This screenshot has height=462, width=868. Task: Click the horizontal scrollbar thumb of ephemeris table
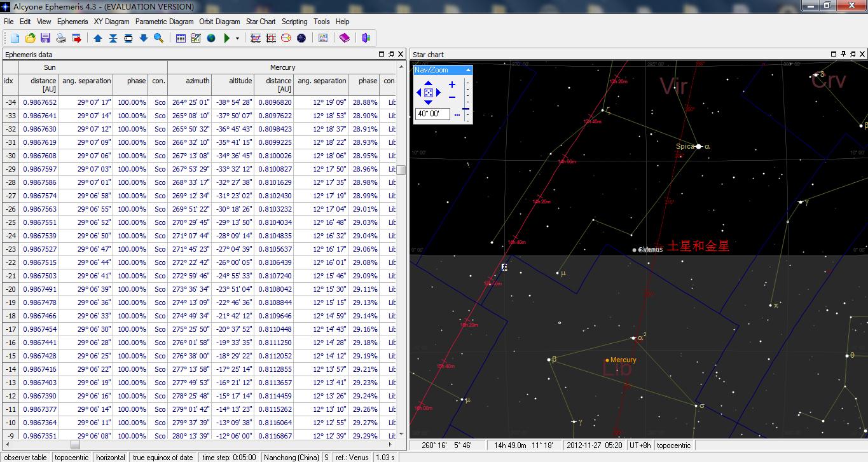click(x=75, y=444)
